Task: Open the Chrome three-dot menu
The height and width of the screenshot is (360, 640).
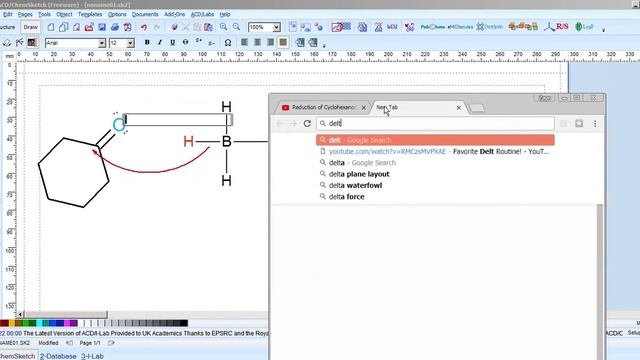Action: 595,123
